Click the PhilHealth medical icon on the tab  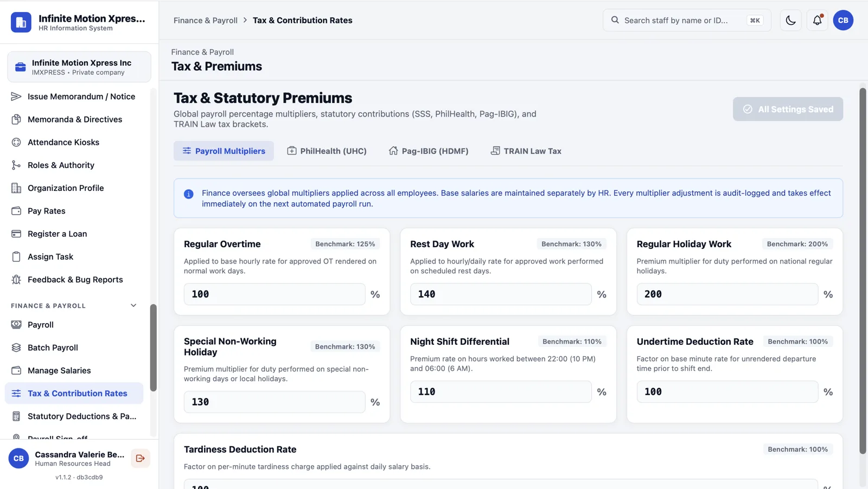coord(292,151)
